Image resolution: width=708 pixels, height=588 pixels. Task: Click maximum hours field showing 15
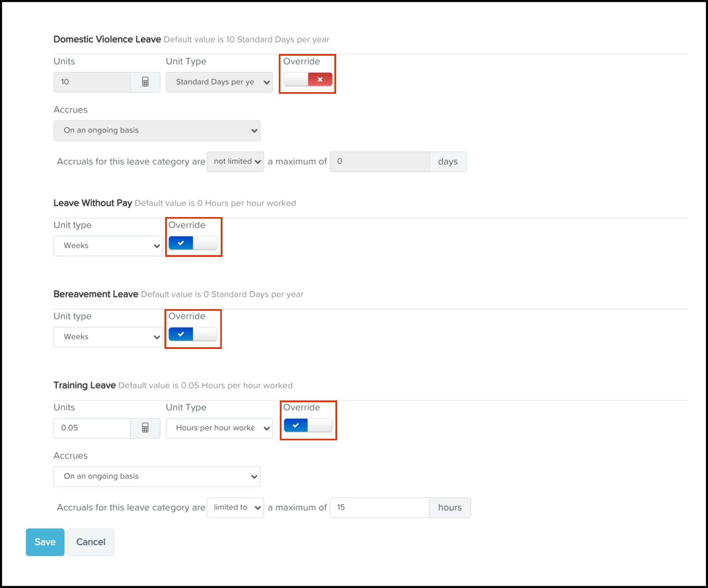379,508
